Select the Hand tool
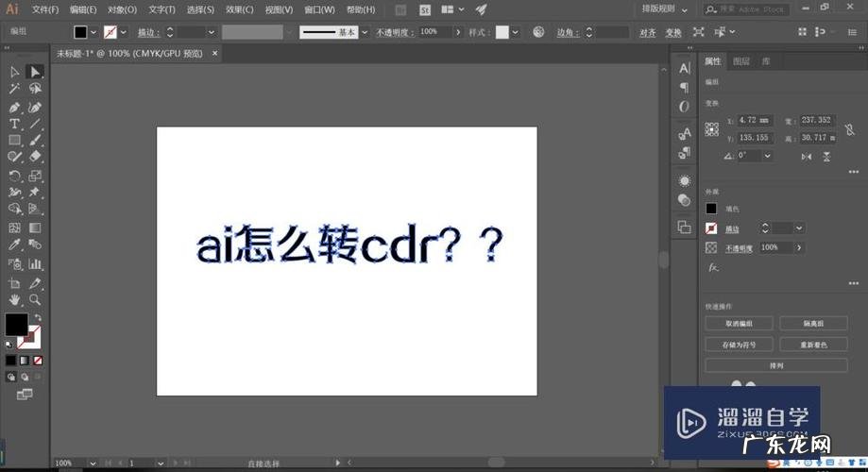Viewport: 868px width, 472px height. pyautogui.click(x=15, y=299)
